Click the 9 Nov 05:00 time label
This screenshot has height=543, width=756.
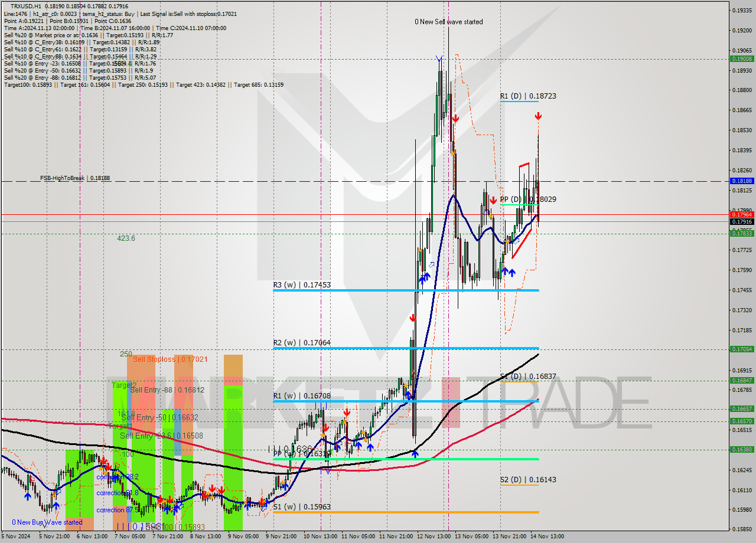click(x=243, y=537)
